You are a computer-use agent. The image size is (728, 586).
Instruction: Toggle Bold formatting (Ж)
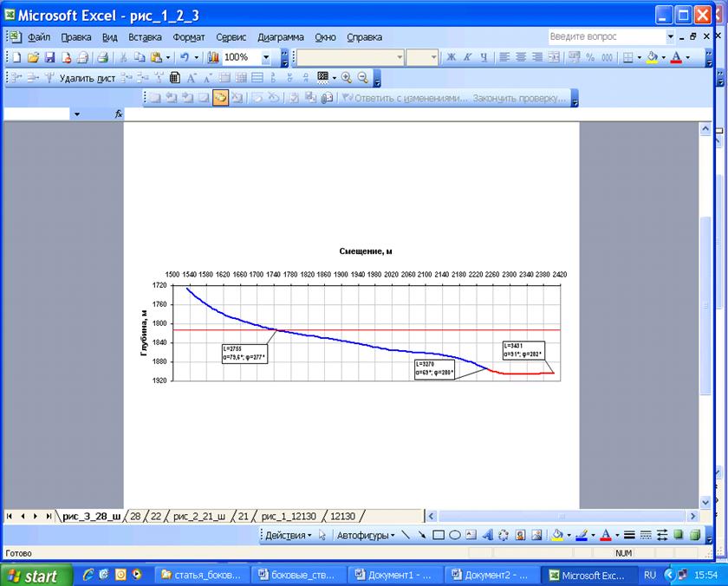point(451,57)
